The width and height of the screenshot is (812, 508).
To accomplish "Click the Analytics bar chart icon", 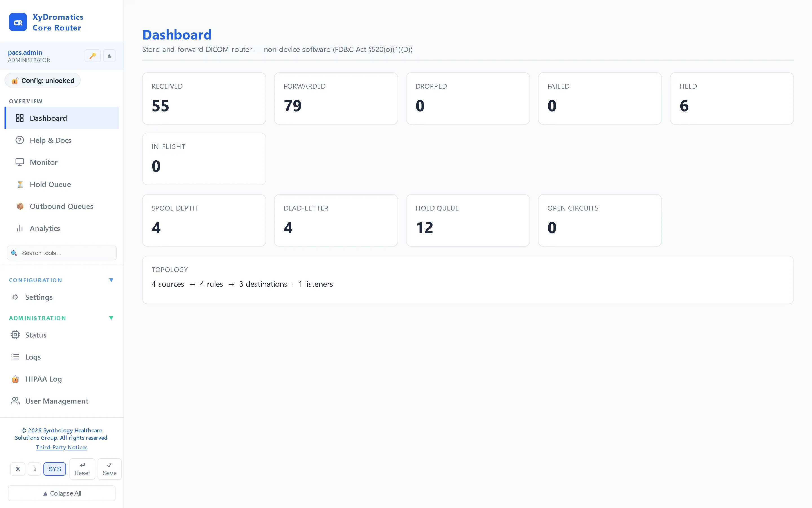I will pyautogui.click(x=20, y=228).
